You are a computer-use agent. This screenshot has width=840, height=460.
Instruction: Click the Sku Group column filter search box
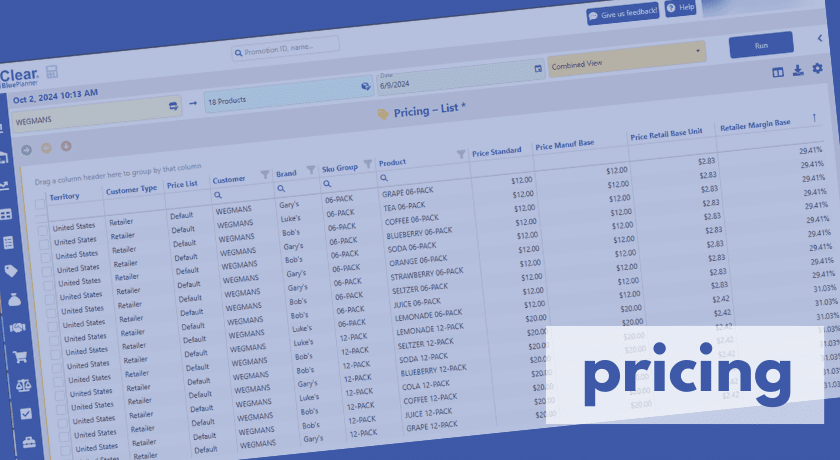click(348, 181)
